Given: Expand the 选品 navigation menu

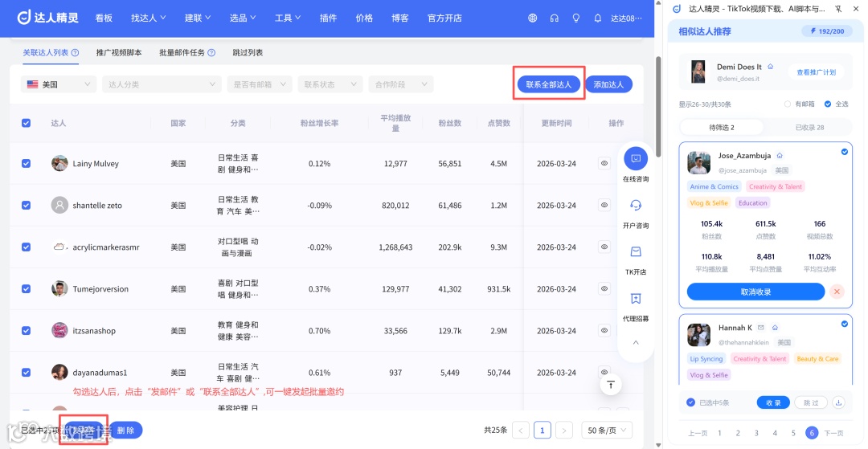Looking at the screenshot, I should click(243, 18).
